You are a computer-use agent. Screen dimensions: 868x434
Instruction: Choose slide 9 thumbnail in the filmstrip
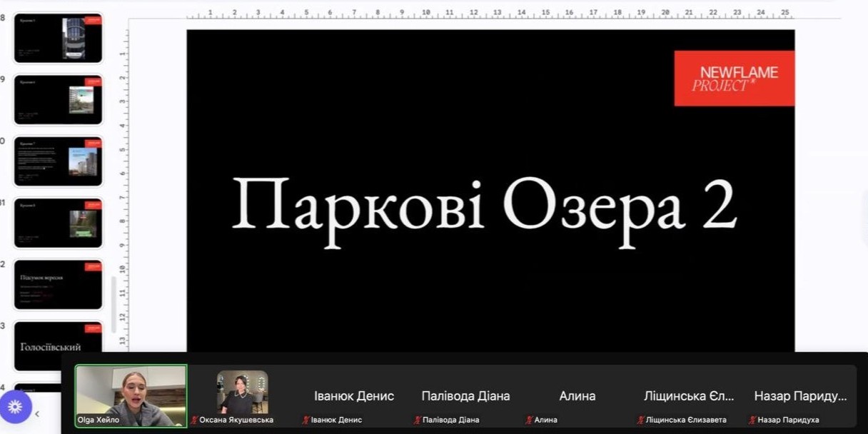(x=59, y=99)
